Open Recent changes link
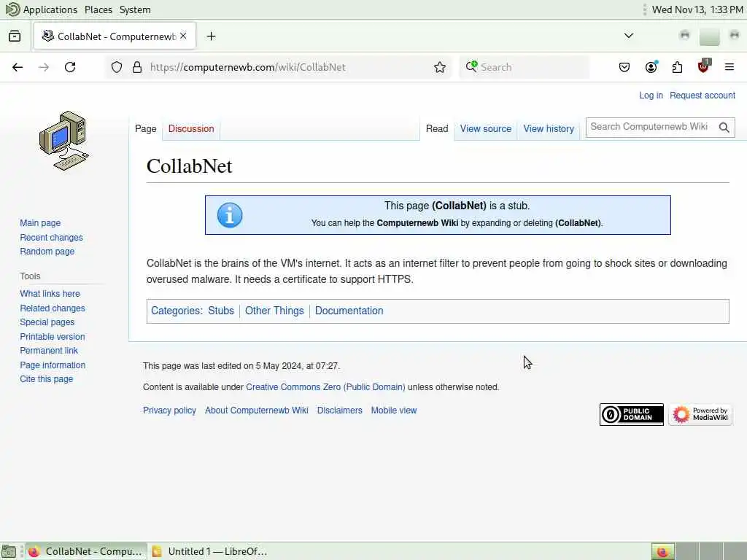 point(52,237)
